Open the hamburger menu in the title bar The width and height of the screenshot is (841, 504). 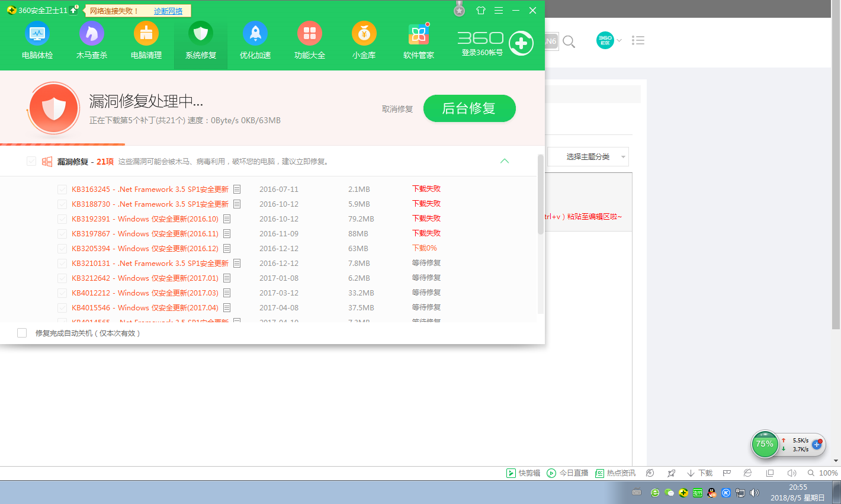click(498, 10)
